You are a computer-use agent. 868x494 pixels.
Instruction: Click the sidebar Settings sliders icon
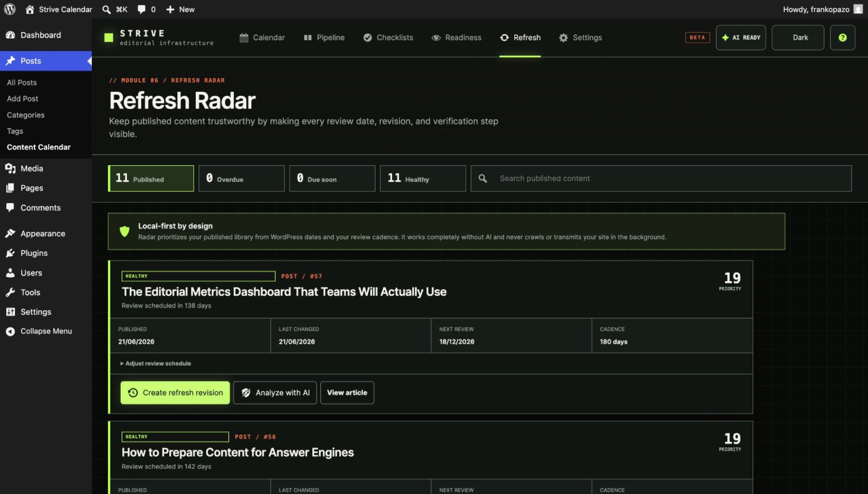(10, 312)
